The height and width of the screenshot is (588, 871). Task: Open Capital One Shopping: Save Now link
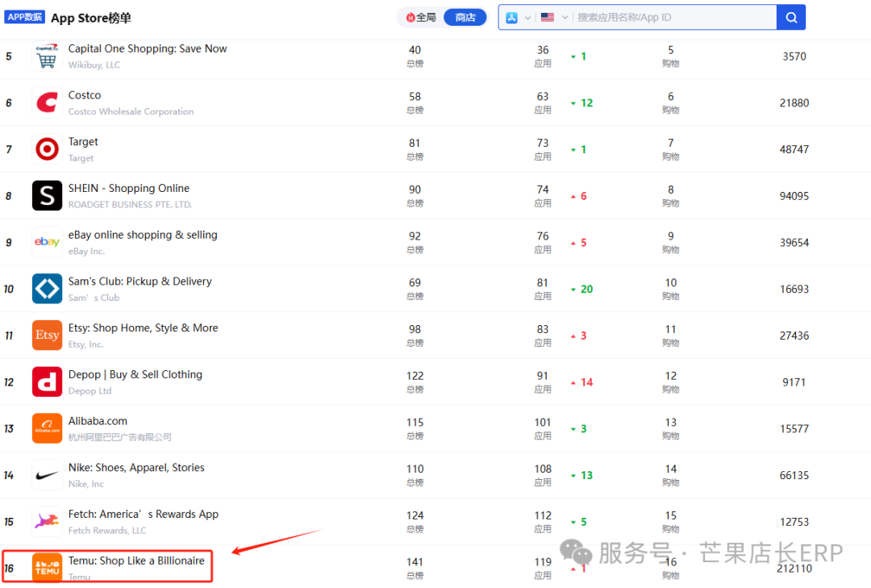[148, 49]
